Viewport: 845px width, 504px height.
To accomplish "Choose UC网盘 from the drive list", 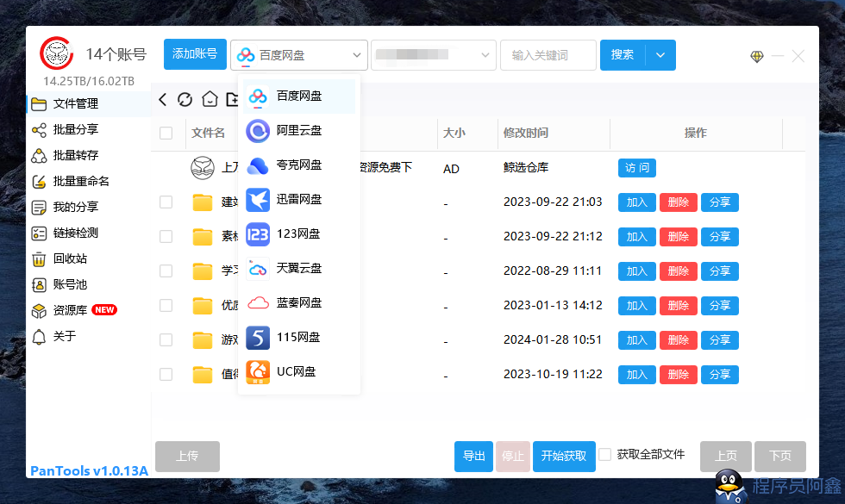I will (299, 372).
